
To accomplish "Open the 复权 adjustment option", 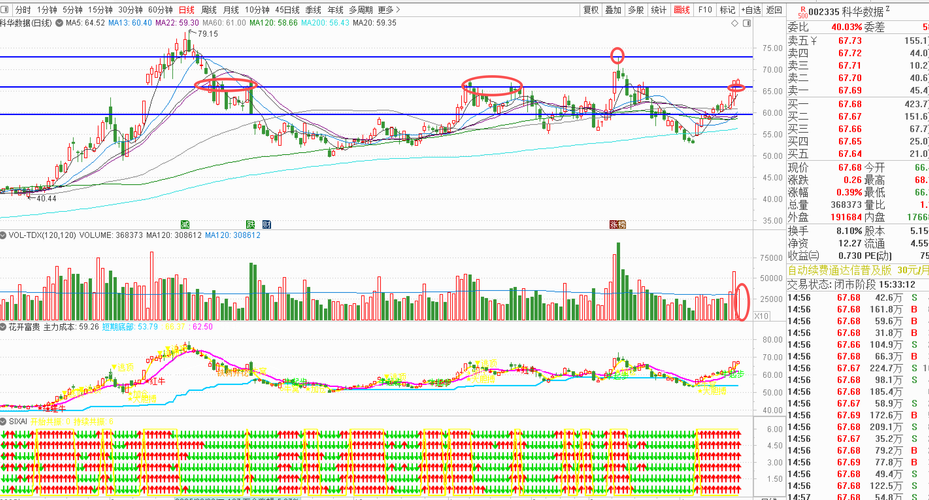I will (x=591, y=9).
